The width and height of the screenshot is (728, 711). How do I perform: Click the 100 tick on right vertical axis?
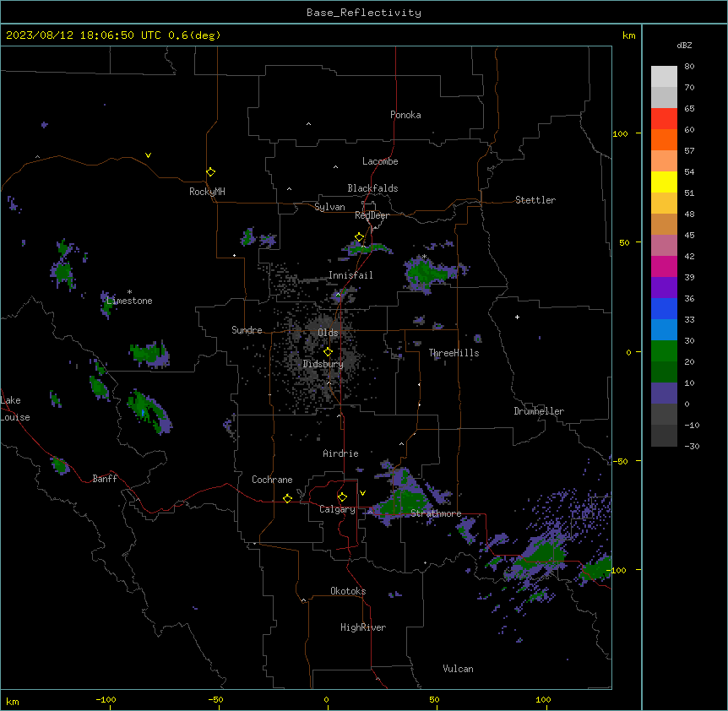click(620, 133)
